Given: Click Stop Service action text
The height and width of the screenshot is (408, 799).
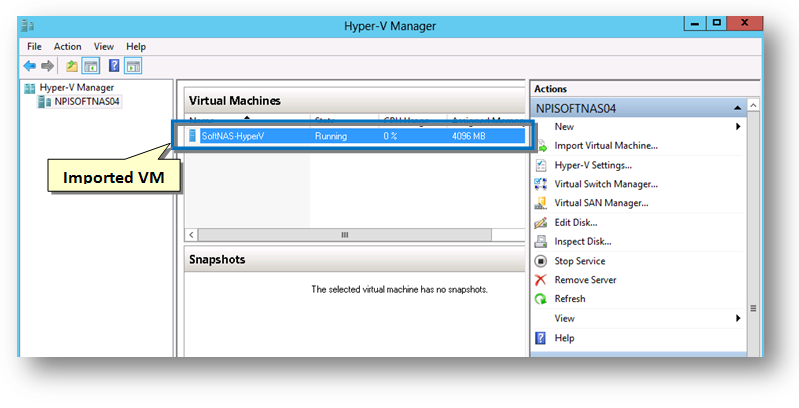Looking at the screenshot, I should (x=580, y=261).
